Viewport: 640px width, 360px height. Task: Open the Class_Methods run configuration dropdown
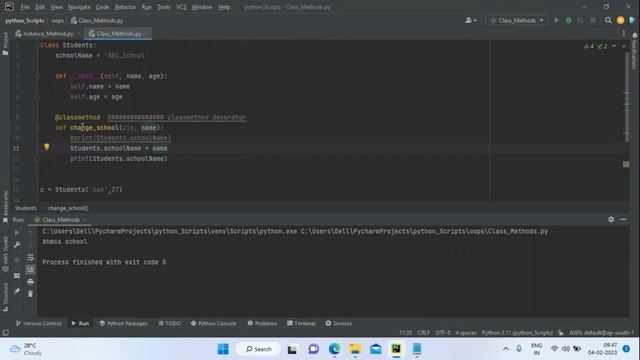click(x=516, y=20)
